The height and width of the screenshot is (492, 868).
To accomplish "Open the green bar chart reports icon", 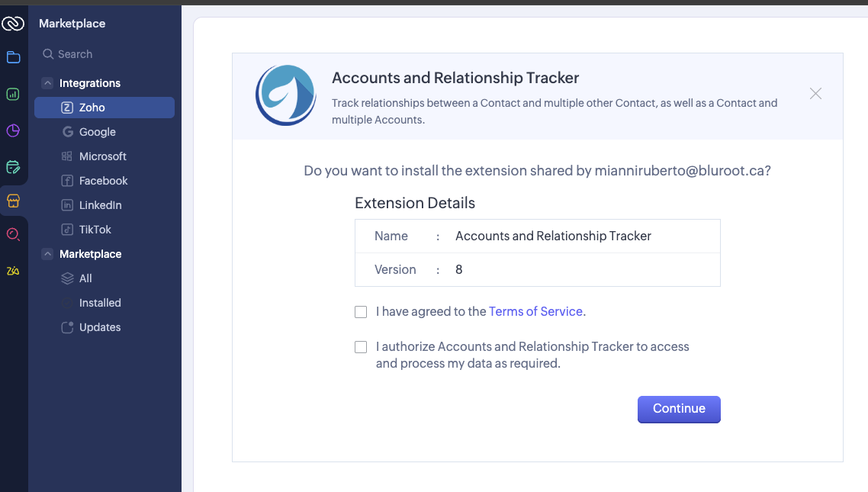I will (x=13, y=95).
